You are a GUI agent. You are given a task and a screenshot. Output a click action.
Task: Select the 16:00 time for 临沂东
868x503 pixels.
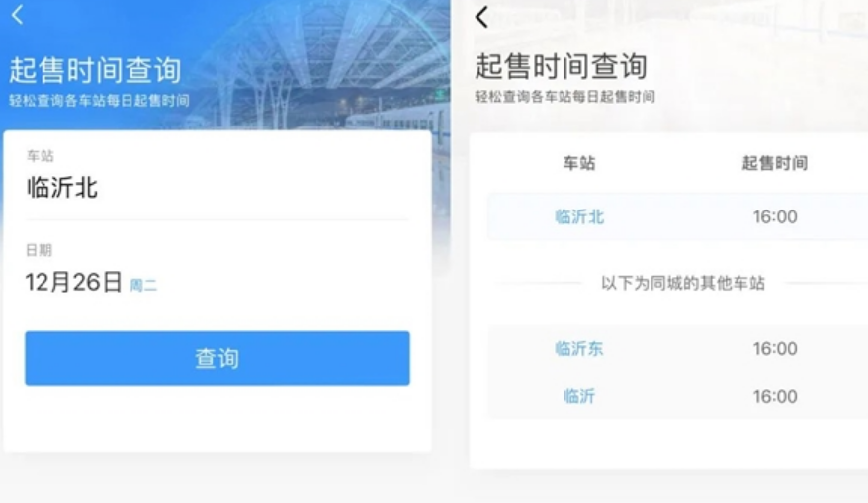(775, 348)
